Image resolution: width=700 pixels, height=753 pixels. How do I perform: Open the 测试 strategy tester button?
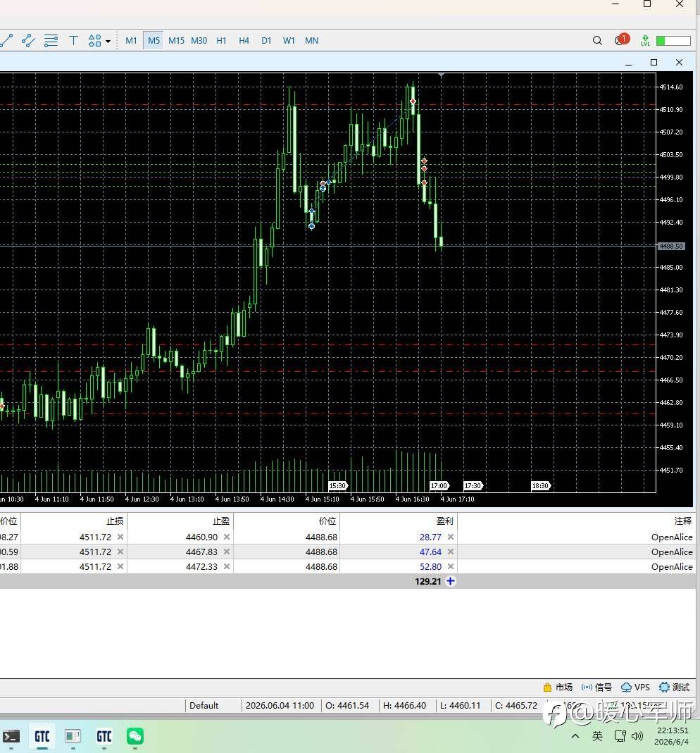click(675, 687)
